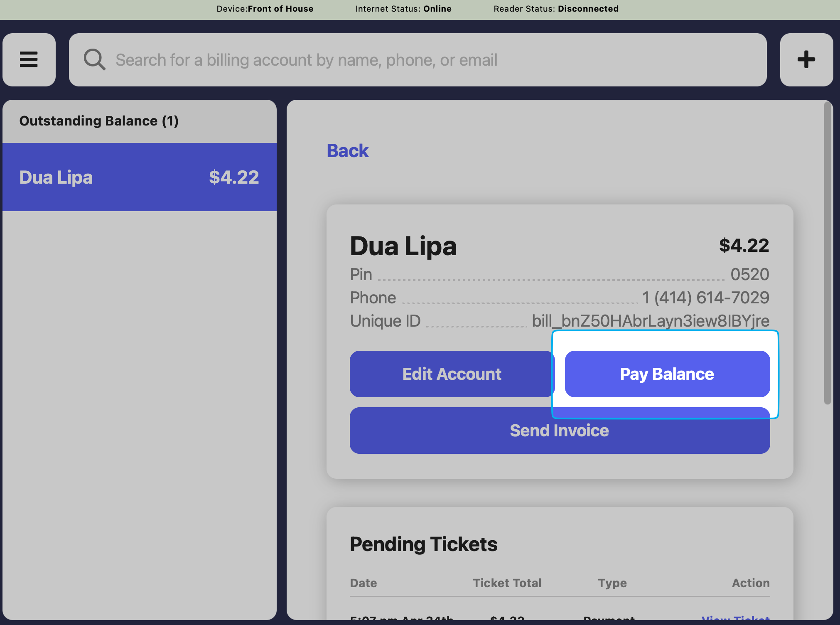Viewport: 840px width, 625px height.
Task: Click the Unique ID value text
Action: [x=650, y=321]
